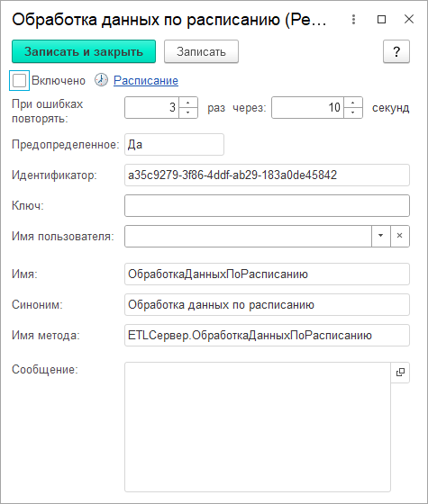Enable the 'Включено' checkbox
The width and height of the screenshot is (428, 504).
19,80
